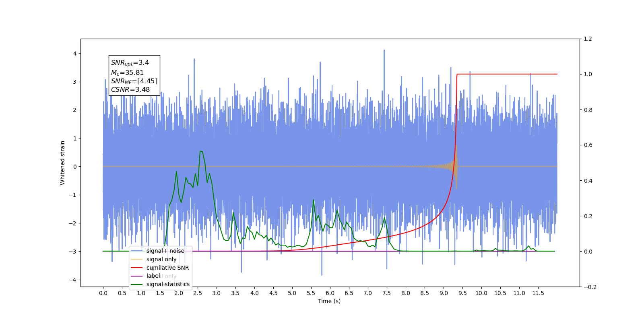This screenshot has width=644, height=322.
Task: Click the left y-axis tick label 0
Action: pos(74,167)
